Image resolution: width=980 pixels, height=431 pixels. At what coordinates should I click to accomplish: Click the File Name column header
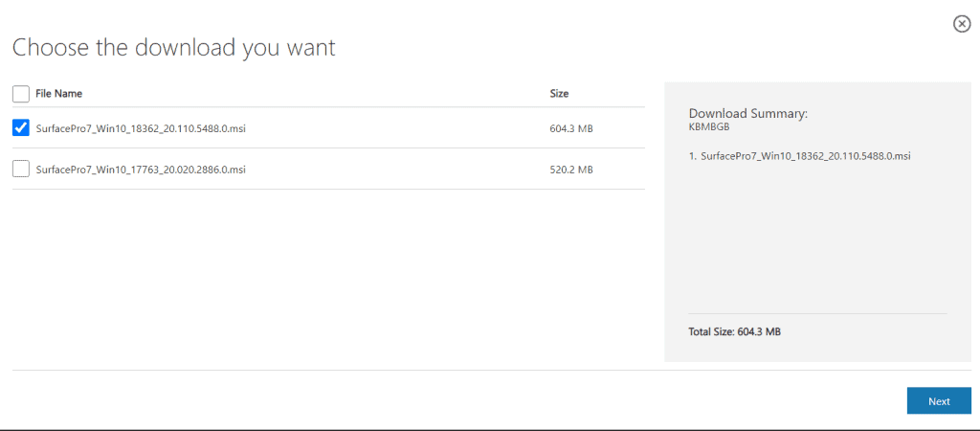point(58,94)
